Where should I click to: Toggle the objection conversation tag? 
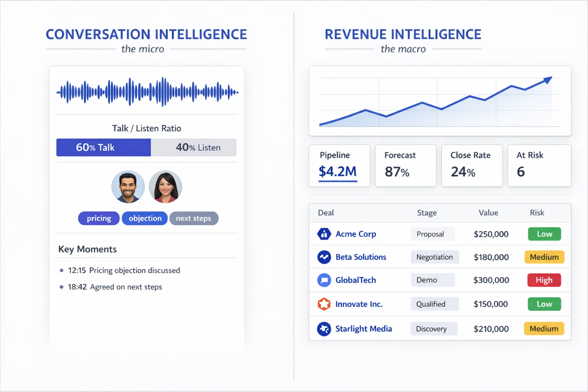tap(144, 218)
